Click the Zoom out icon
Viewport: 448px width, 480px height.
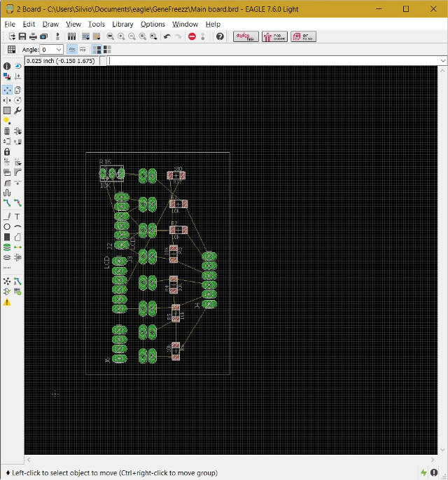pyautogui.click(x=132, y=36)
